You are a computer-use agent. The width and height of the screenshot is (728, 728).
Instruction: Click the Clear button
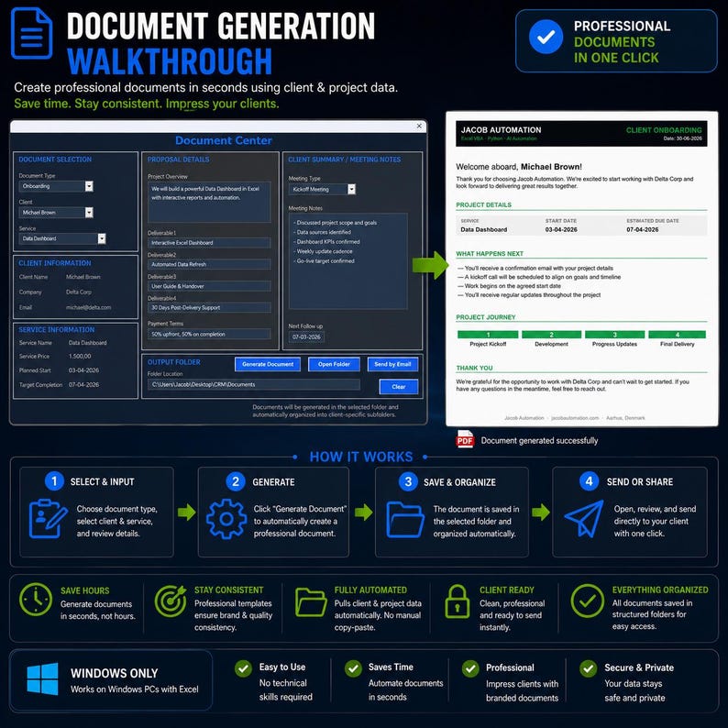[x=398, y=386]
